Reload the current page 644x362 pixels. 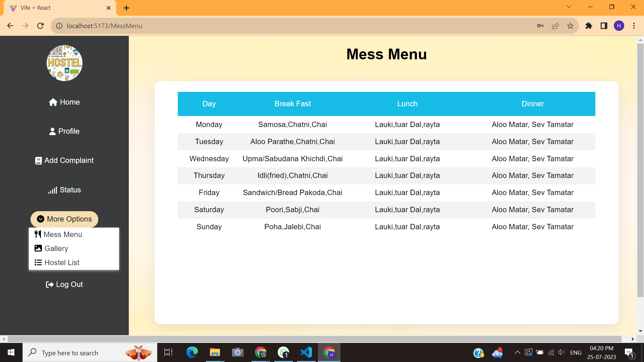coord(40,26)
